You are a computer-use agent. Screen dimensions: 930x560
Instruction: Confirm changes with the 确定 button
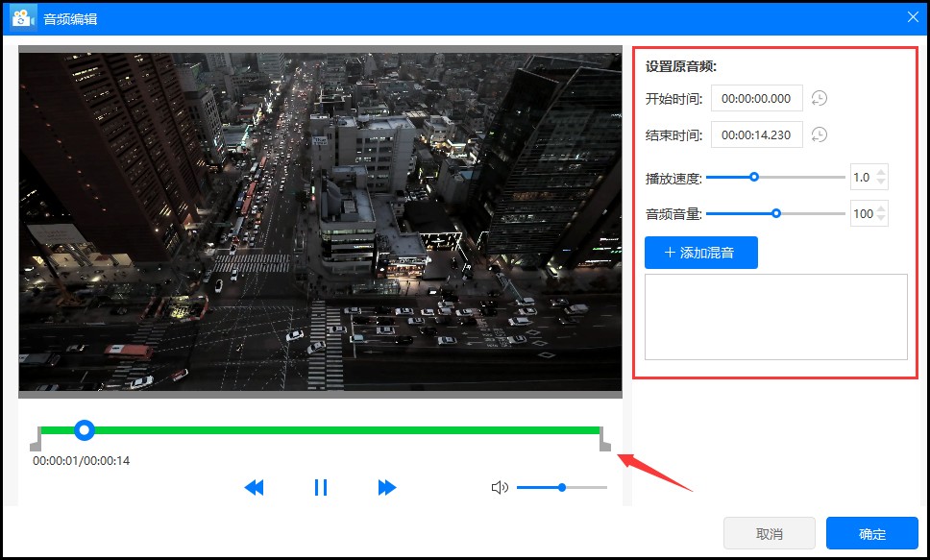pyautogui.click(x=871, y=533)
